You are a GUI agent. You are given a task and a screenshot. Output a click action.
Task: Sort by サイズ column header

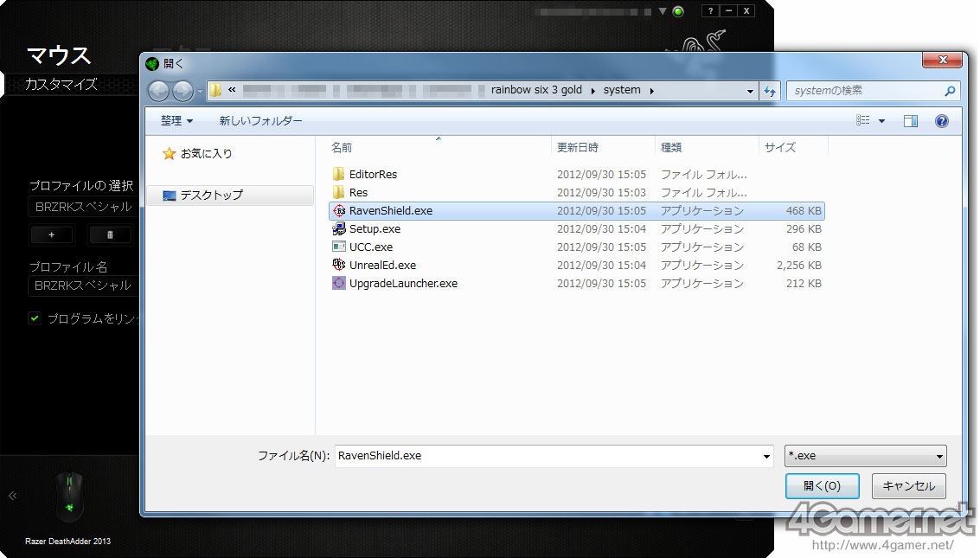(780, 147)
